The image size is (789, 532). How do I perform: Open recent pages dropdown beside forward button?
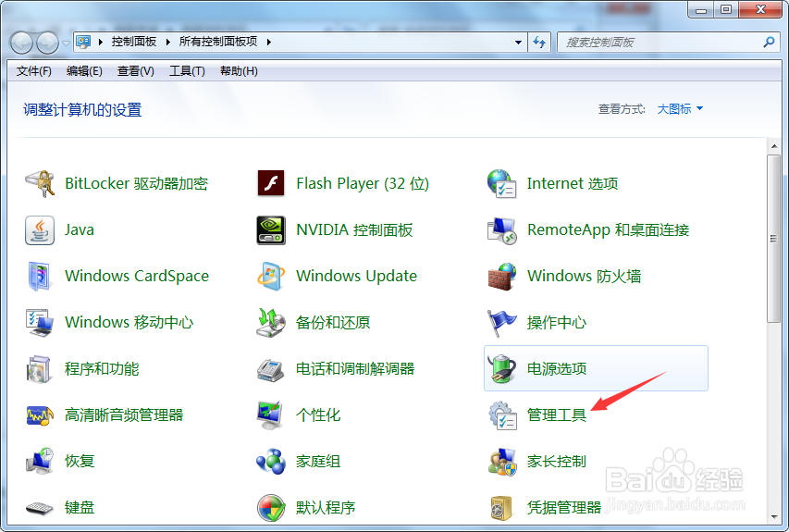[66, 43]
